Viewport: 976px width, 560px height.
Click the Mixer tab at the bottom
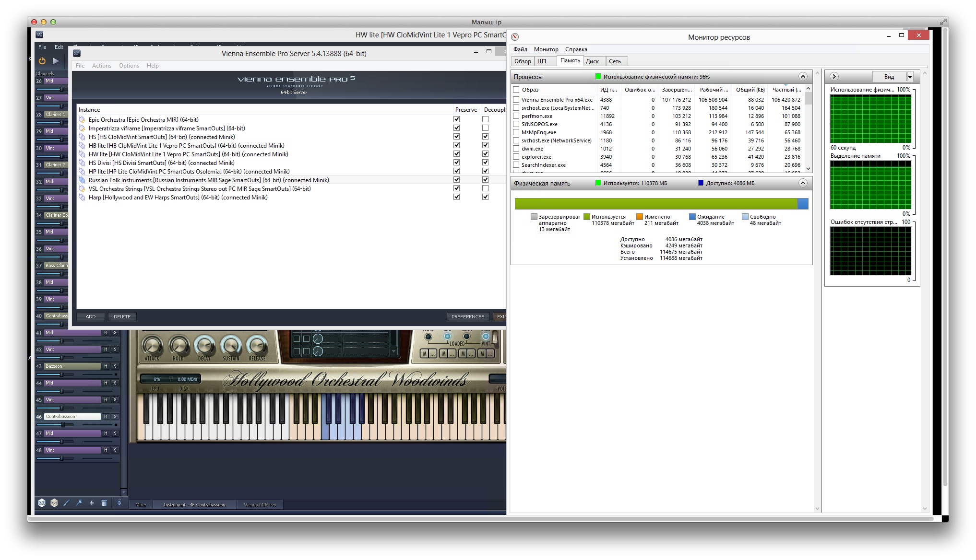pyautogui.click(x=141, y=504)
